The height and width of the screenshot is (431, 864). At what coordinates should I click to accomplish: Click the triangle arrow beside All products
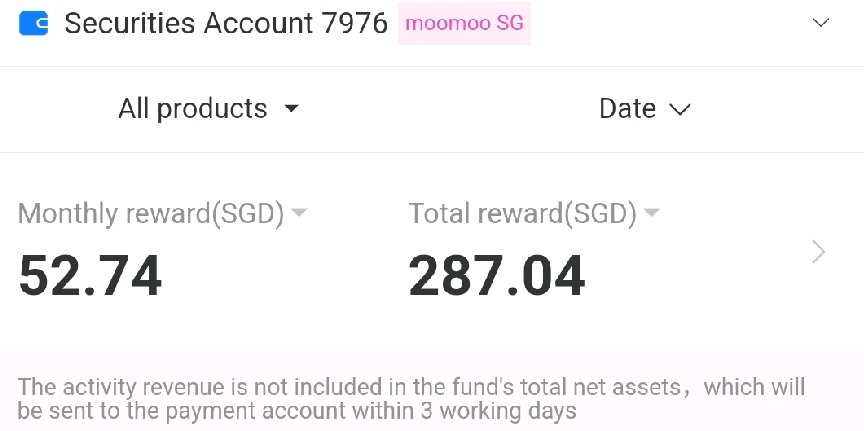pos(291,108)
